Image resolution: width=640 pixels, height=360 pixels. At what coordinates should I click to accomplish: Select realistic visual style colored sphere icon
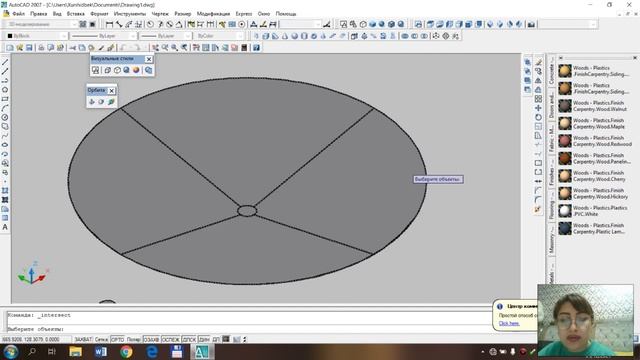[x=136, y=70]
